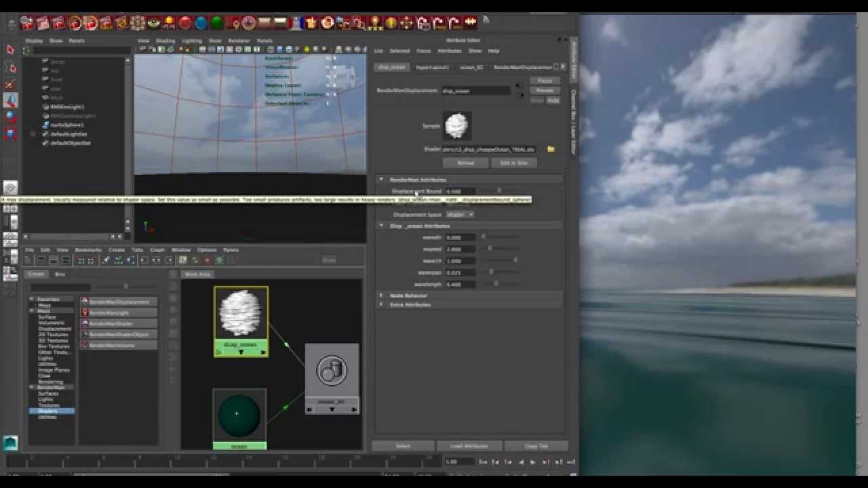Select the active blue cone Move tool
Viewport: 868px width, 488px height.
click(10, 100)
